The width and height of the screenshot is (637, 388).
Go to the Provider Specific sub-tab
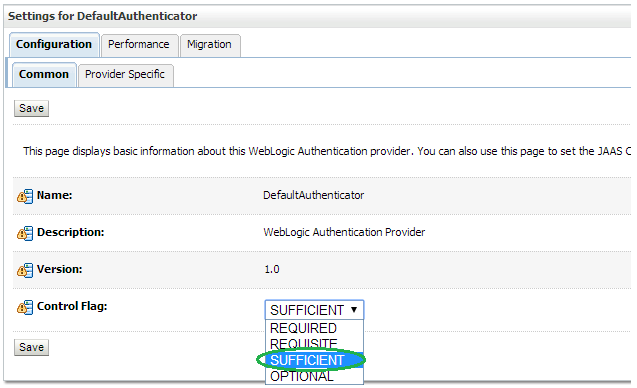[125, 74]
